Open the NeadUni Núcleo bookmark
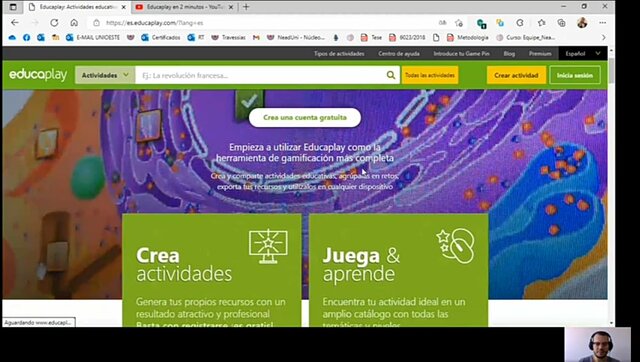Image resolution: width=640 pixels, height=362 pixels. 296,38
